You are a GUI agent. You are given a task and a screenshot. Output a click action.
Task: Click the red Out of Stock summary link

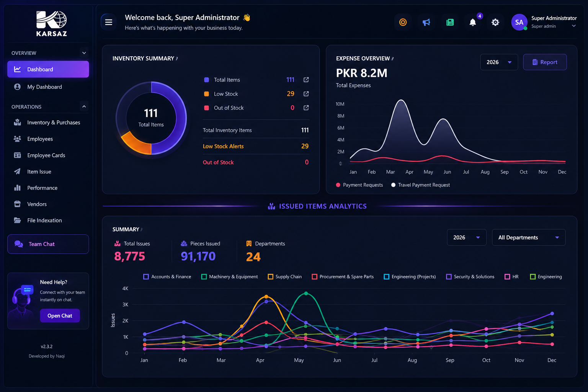[218, 162]
